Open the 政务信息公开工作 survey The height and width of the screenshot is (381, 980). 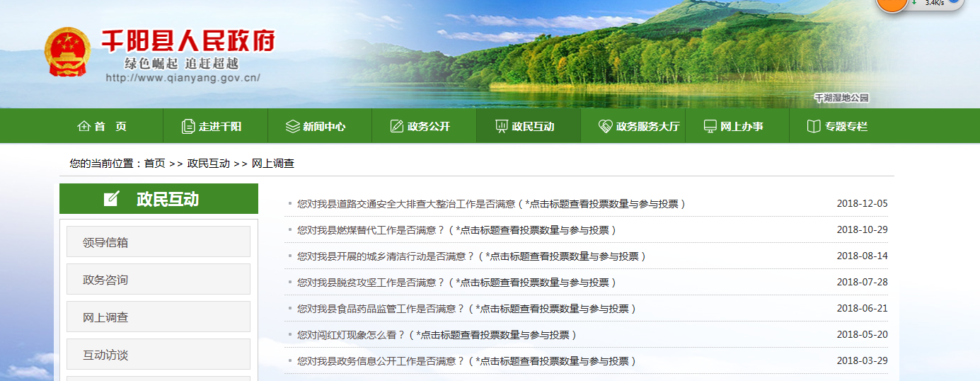[467, 361]
